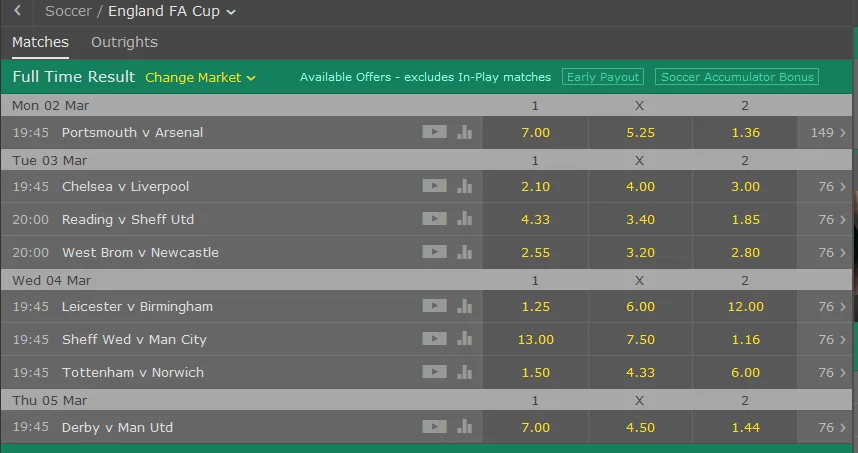Click the Soccer Accumulator Bonus button

click(737, 77)
